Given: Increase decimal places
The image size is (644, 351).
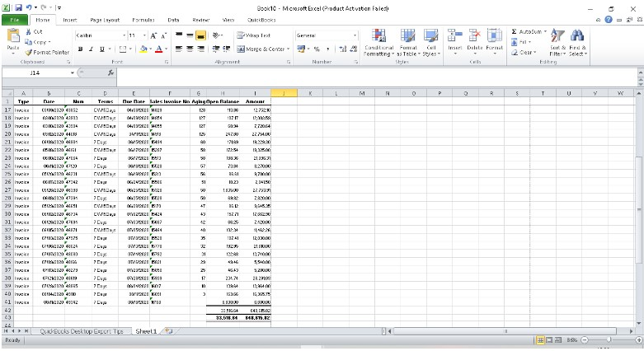Looking at the screenshot, I should [x=343, y=49].
